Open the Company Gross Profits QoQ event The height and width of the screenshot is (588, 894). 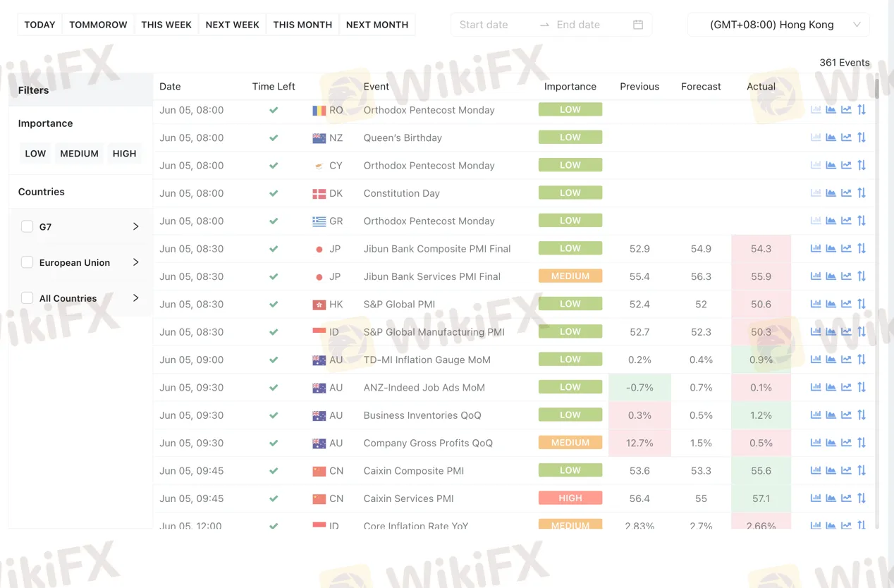point(428,443)
